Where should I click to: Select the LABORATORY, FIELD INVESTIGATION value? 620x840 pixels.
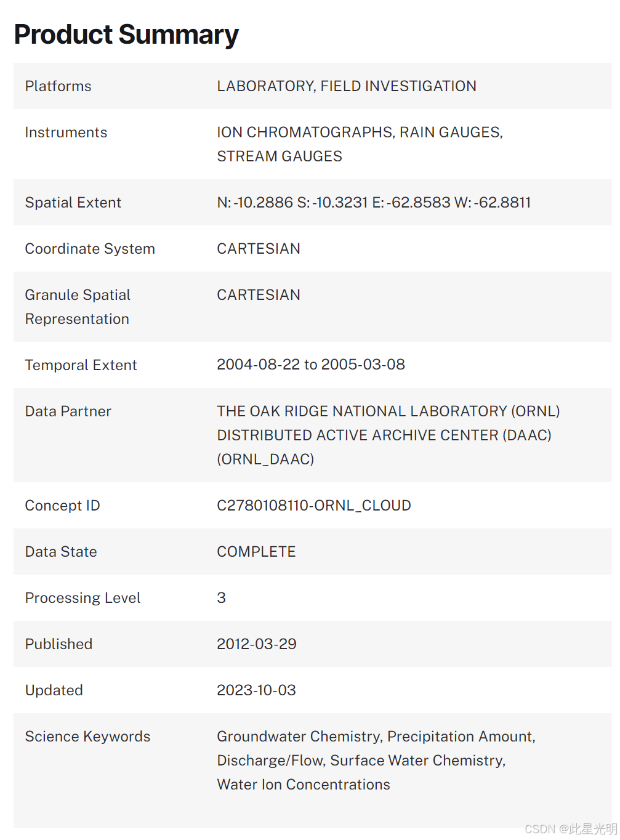click(x=346, y=86)
